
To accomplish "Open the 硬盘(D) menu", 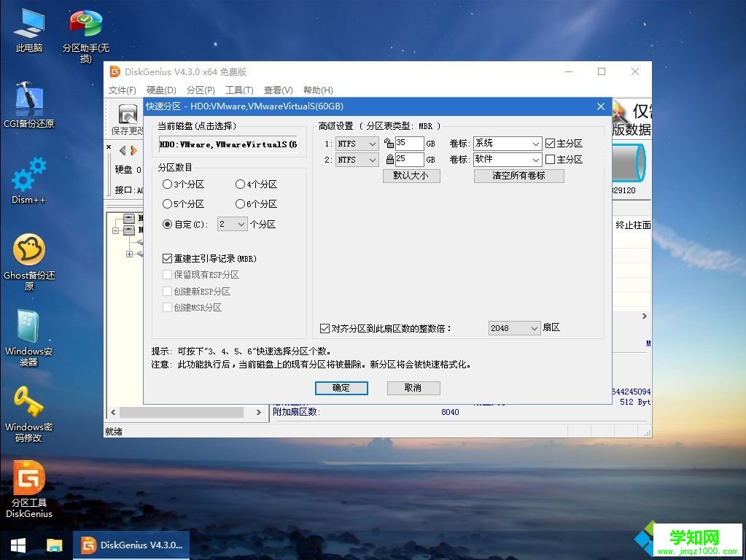I will [160, 90].
